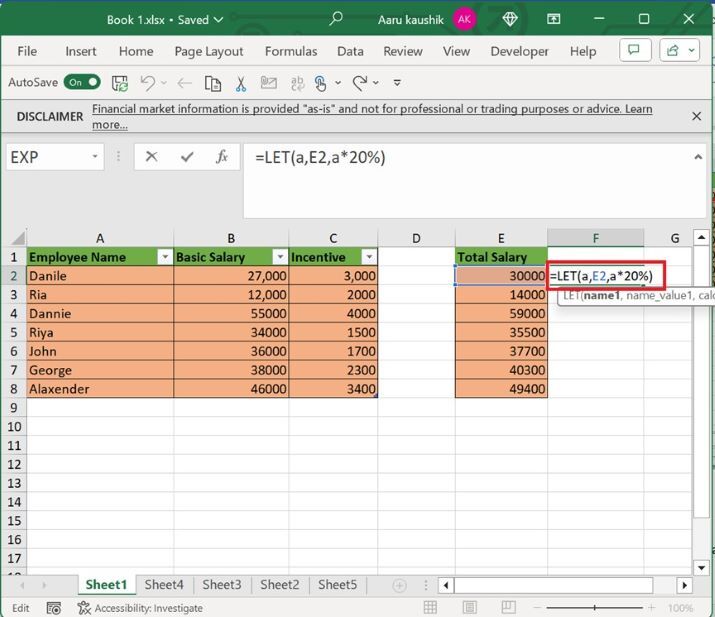715x617 pixels.
Task: Click the search magnifier in title bar
Action: (x=336, y=19)
